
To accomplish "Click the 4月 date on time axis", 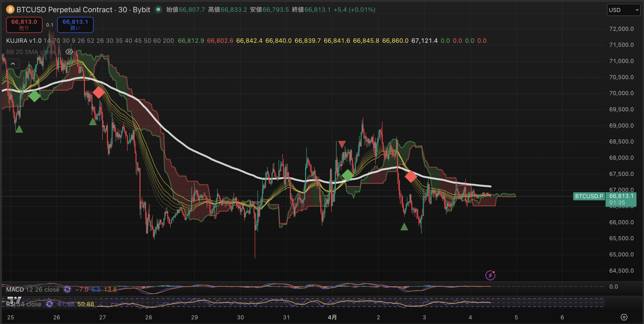I will click(332, 317).
